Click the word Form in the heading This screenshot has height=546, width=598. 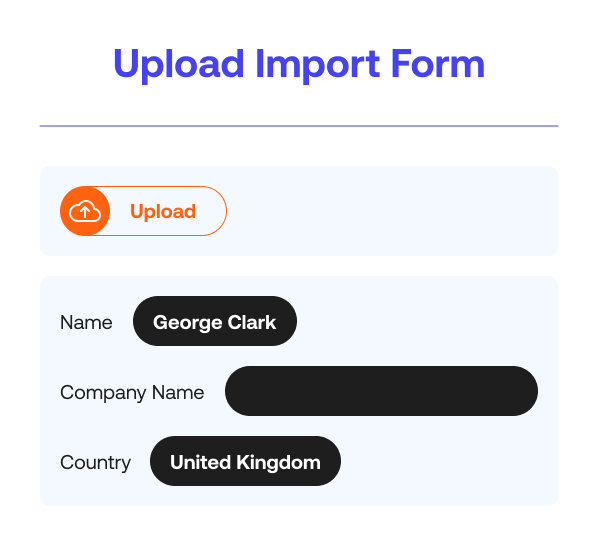pyautogui.click(x=438, y=63)
